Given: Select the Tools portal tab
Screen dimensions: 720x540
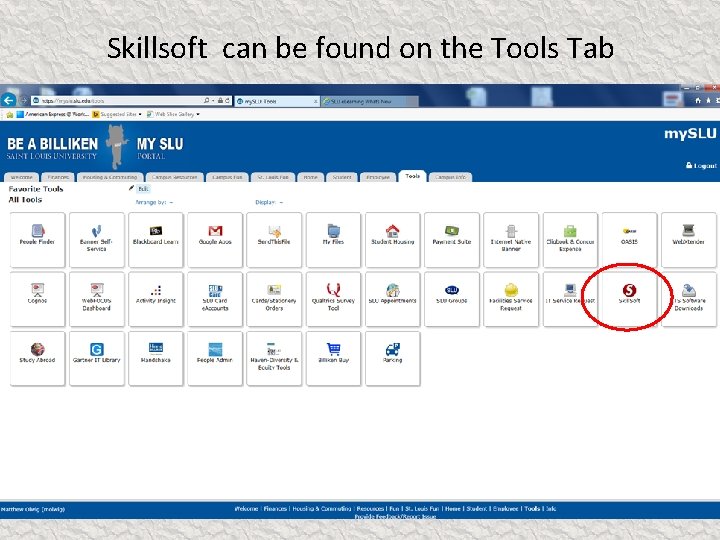Looking at the screenshot, I should point(412,176).
